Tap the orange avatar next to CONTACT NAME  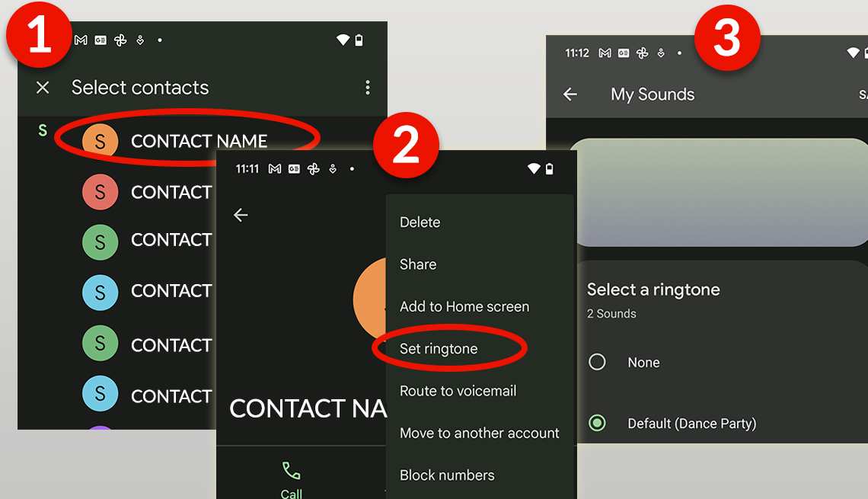pyautogui.click(x=100, y=142)
